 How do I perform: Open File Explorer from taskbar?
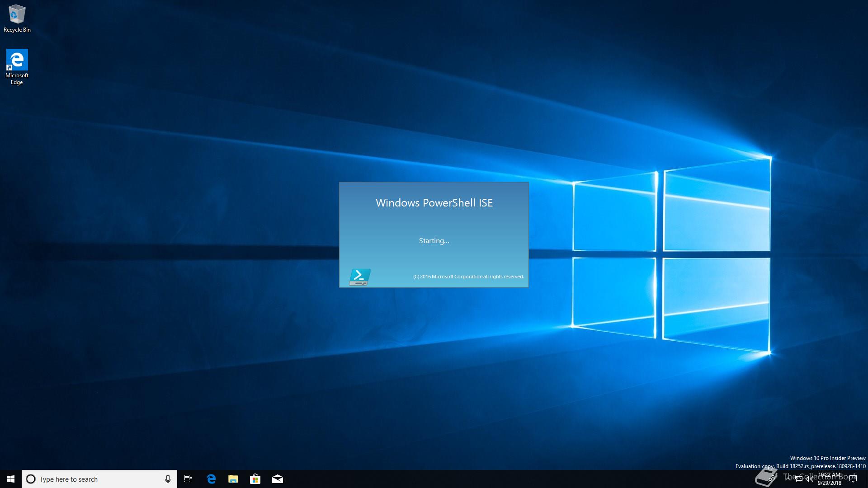pos(233,479)
